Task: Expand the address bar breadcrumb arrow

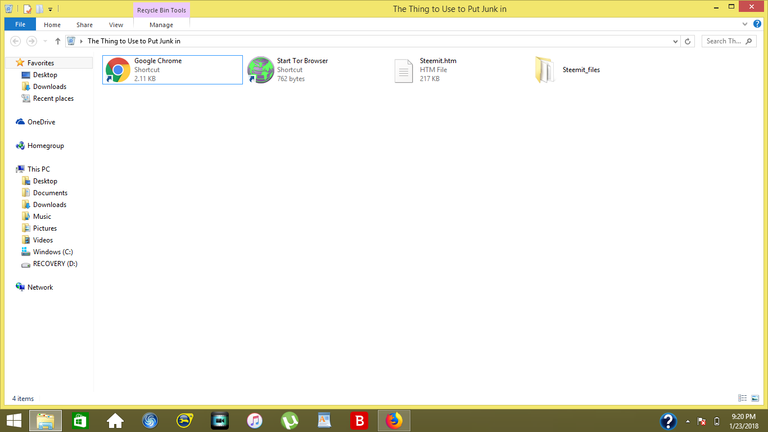Action: (x=81, y=41)
